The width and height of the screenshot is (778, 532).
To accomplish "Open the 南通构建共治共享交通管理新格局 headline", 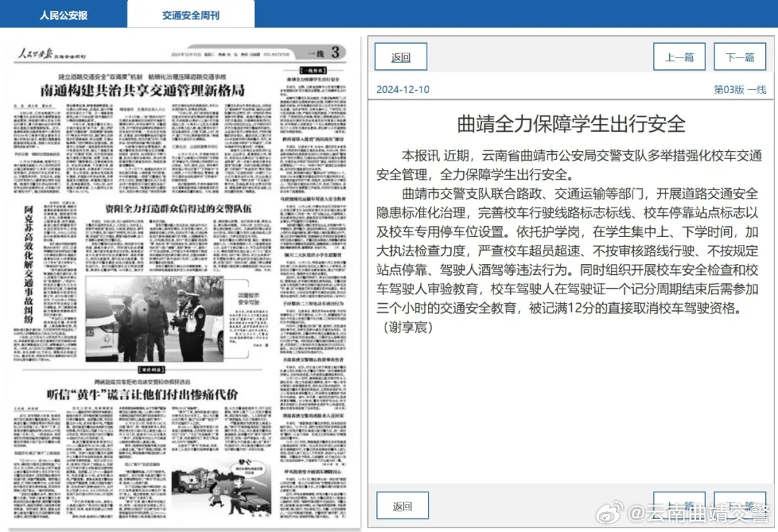I will (143, 91).
